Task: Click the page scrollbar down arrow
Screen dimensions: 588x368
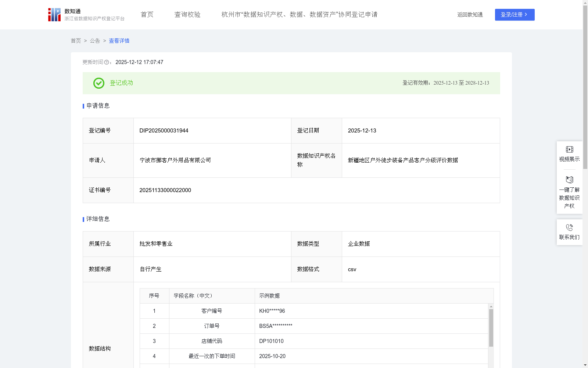Action: coord(585,365)
